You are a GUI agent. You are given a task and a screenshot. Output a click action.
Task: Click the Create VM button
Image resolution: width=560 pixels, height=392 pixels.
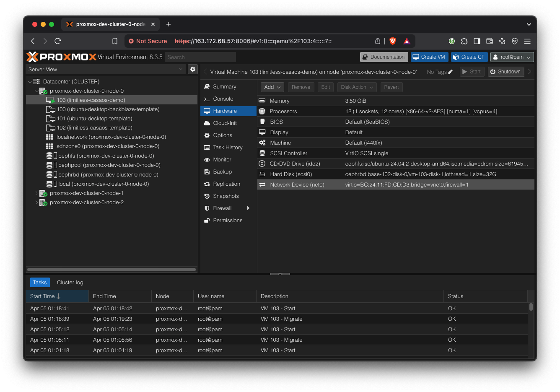(x=429, y=57)
